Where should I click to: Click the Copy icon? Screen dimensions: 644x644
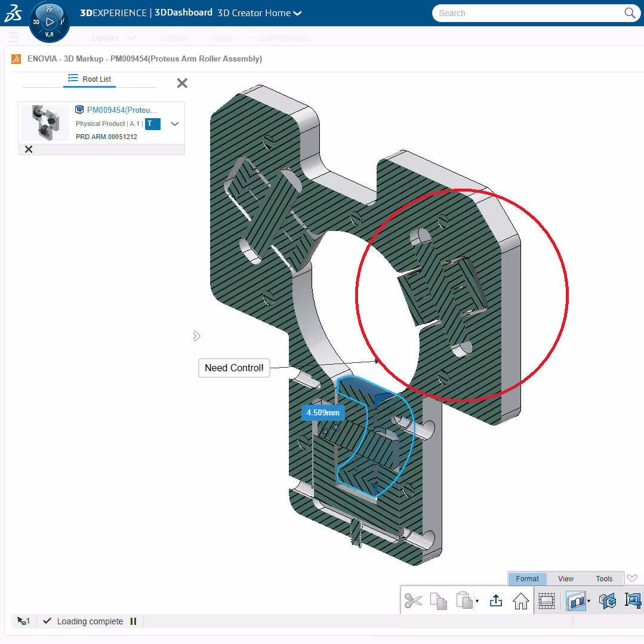click(438, 601)
